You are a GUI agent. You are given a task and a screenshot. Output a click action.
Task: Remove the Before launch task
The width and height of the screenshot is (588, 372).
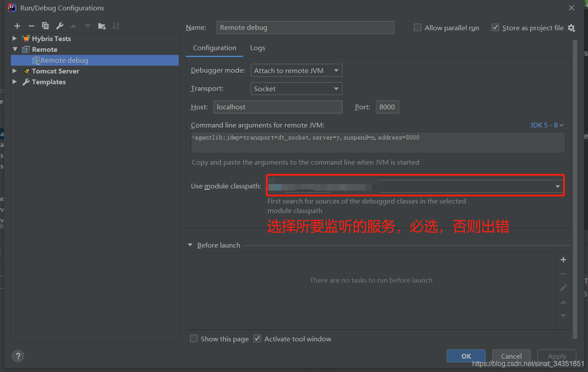click(563, 274)
